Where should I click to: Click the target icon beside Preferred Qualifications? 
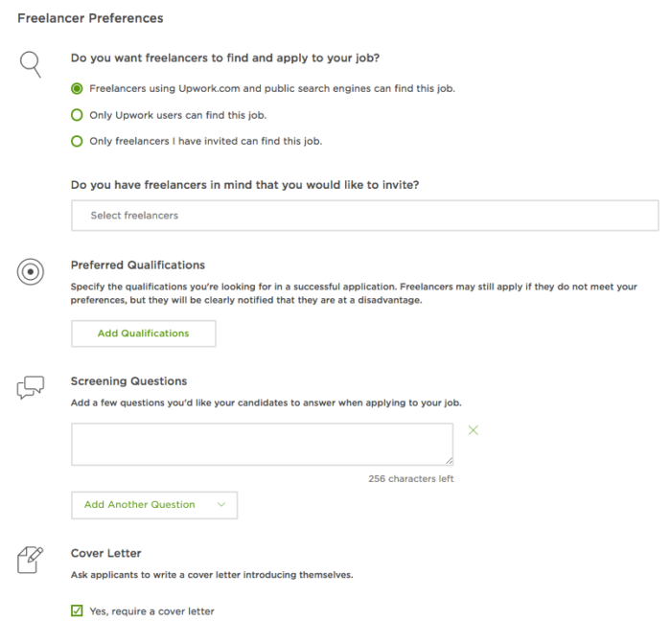(x=31, y=272)
